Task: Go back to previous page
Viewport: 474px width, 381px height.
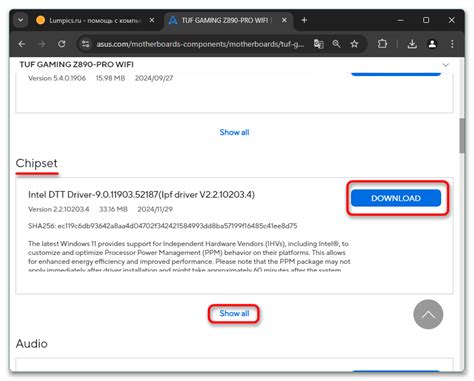Action: coord(22,44)
